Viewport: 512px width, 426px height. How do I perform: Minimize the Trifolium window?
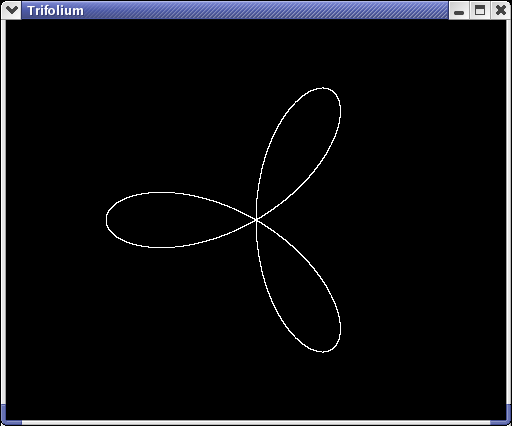coord(459,11)
